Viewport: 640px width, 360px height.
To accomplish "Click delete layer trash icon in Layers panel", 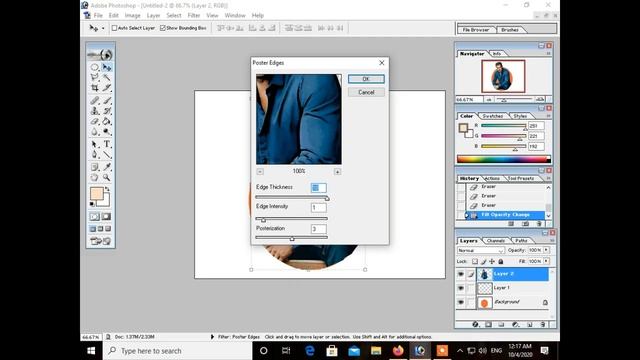I will tap(543, 324).
